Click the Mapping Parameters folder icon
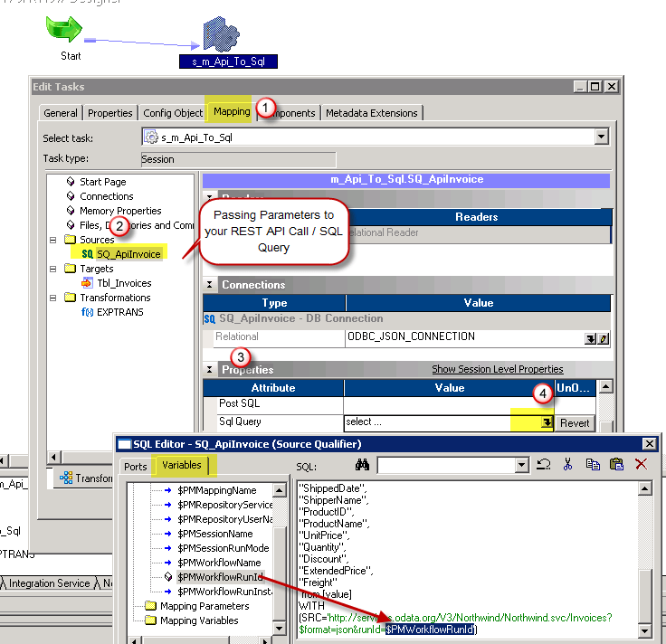Image resolution: width=666 pixels, height=644 pixels. point(150,606)
